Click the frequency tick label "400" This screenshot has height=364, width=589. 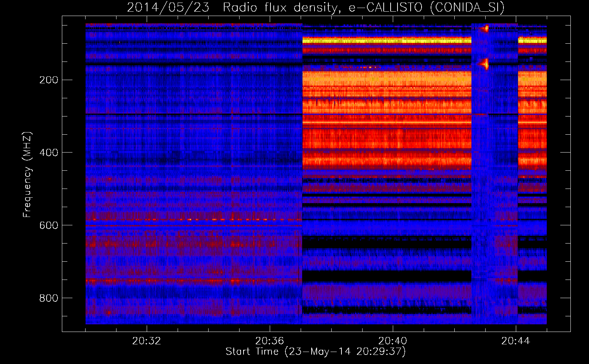[49, 153]
